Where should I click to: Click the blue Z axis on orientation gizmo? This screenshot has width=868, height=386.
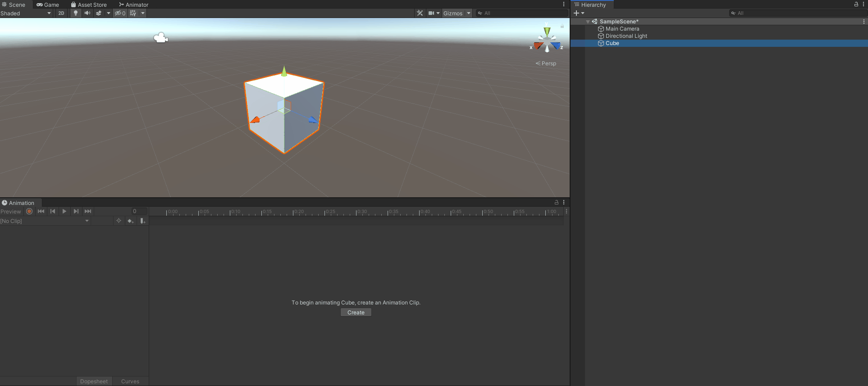pyautogui.click(x=557, y=45)
